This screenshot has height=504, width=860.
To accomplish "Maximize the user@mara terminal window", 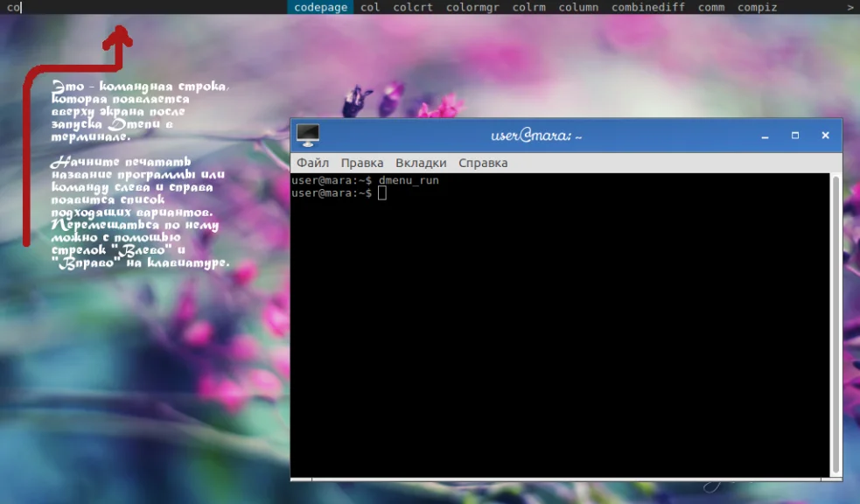I will tap(795, 136).
